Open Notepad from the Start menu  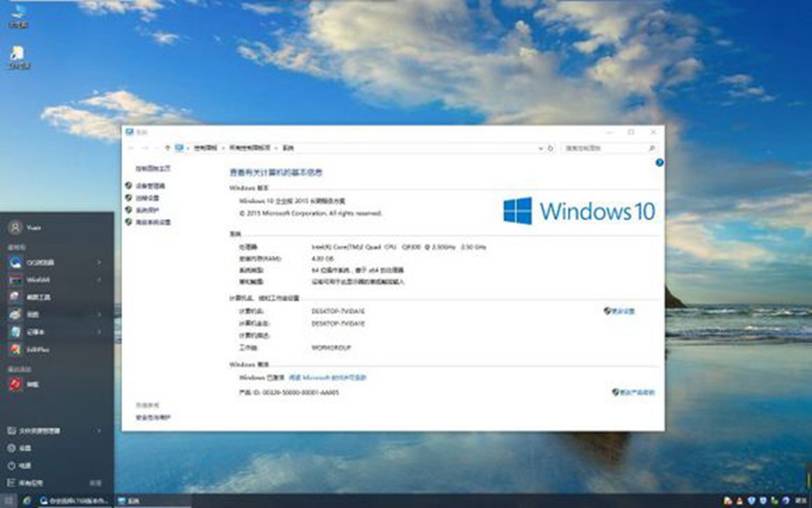[x=36, y=332]
